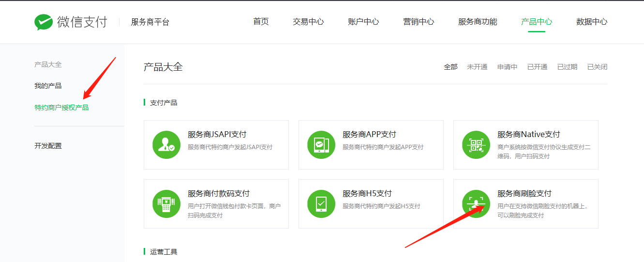The image size is (644, 262).
Task: Open the 服务商Native支付 title link
Action: 529,134
